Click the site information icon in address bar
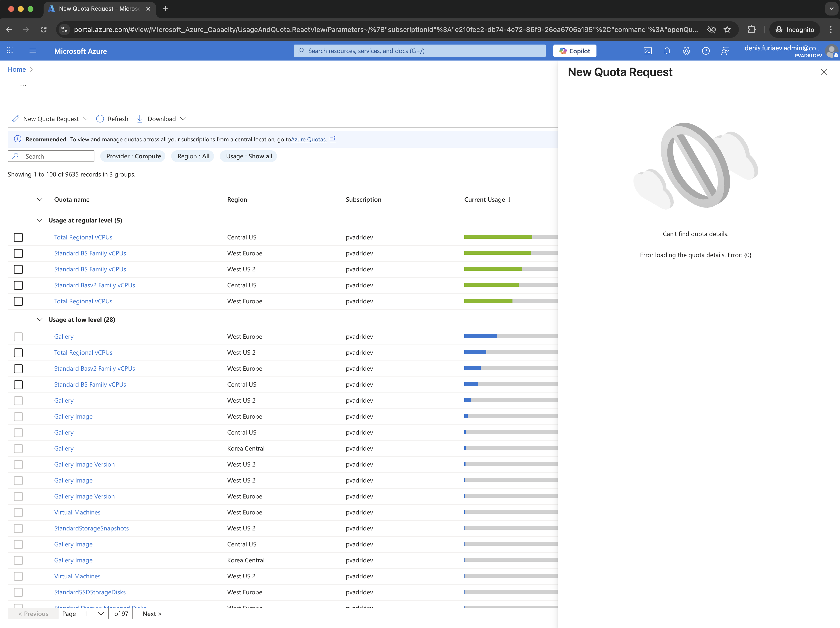The height and width of the screenshot is (628, 840). pos(65,29)
